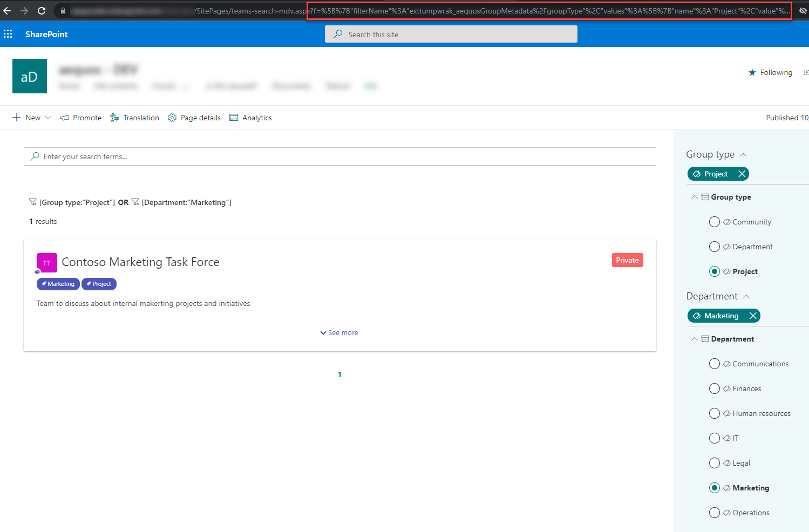The height and width of the screenshot is (532, 809).
Task: Select the Legal radio option
Action: tap(715, 463)
